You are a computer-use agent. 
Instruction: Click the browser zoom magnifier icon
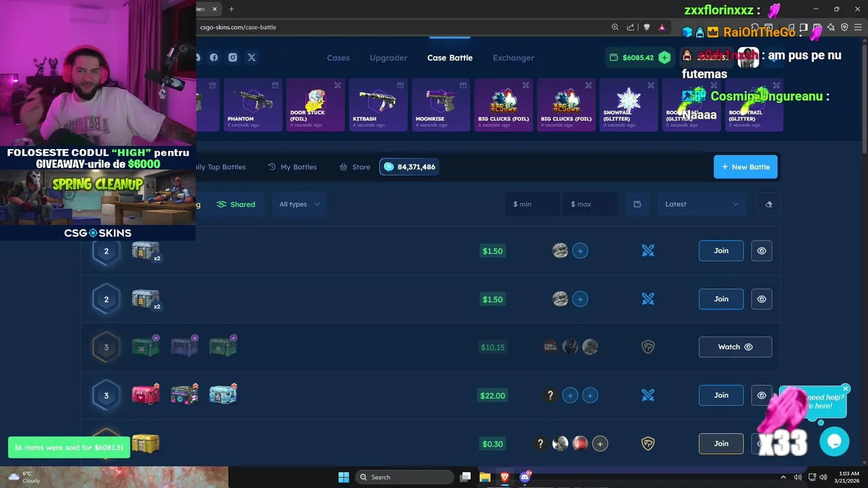click(x=615, y=27)
